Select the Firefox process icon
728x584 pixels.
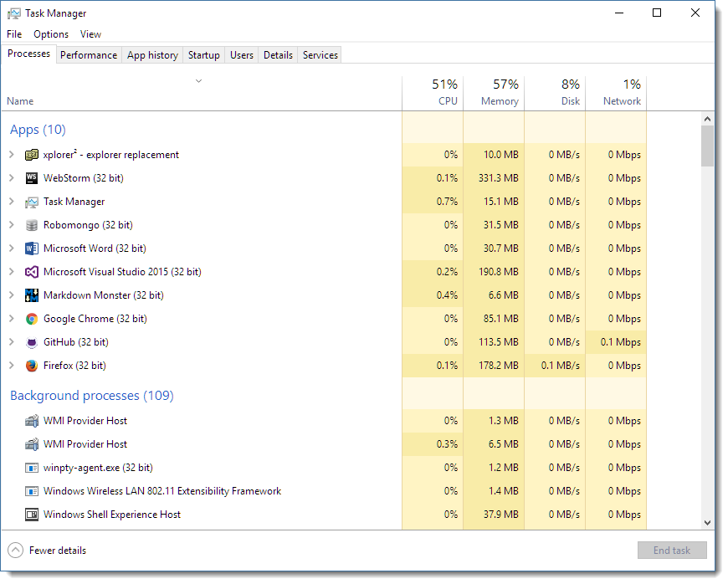pyautogui.click(x=31, y=365)
